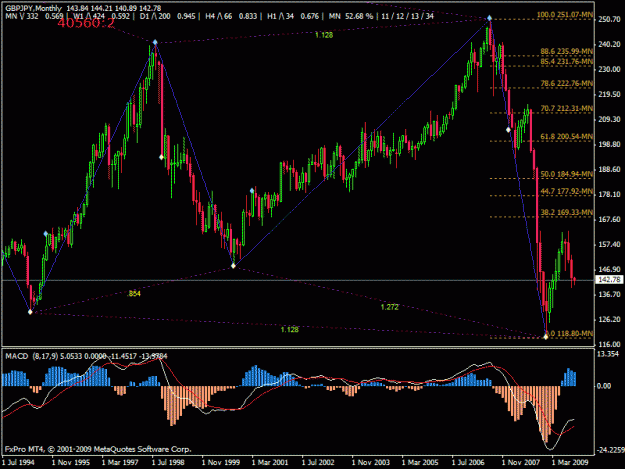Screen dimensions: 625x469
Task: Click the 250.70 price axis value
Action: point(609,19)
